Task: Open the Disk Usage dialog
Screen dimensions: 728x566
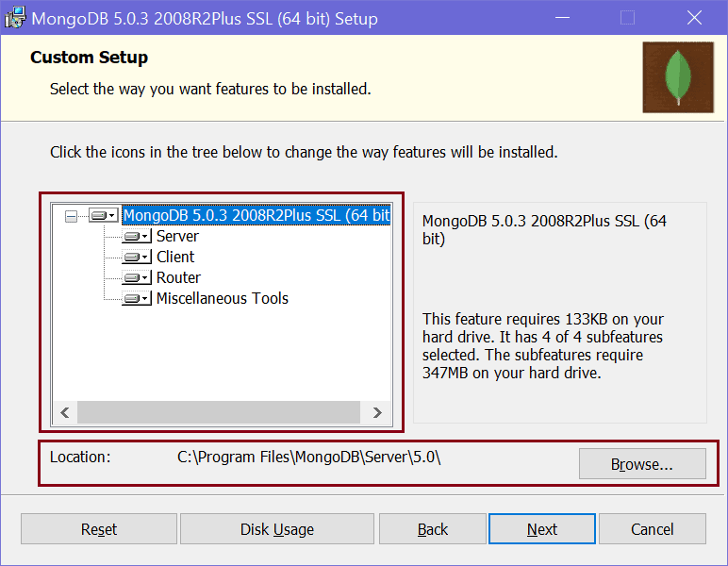Action: [277, 529]
